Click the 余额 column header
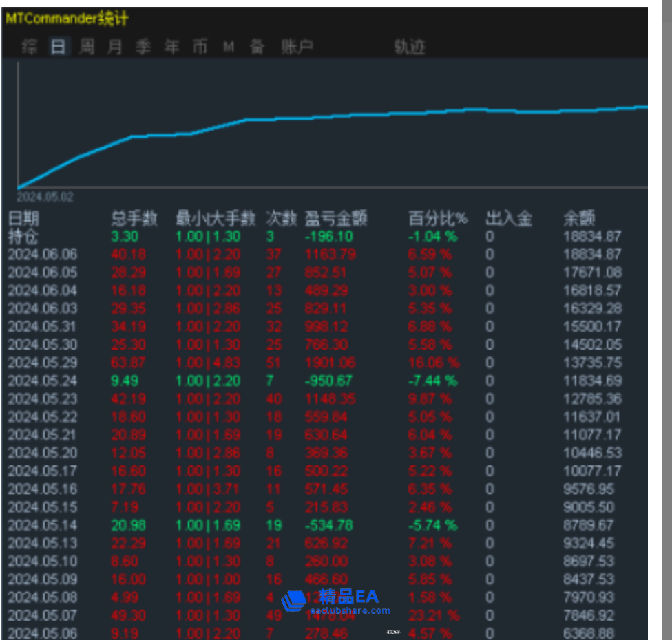 click(x=578, y=219)
